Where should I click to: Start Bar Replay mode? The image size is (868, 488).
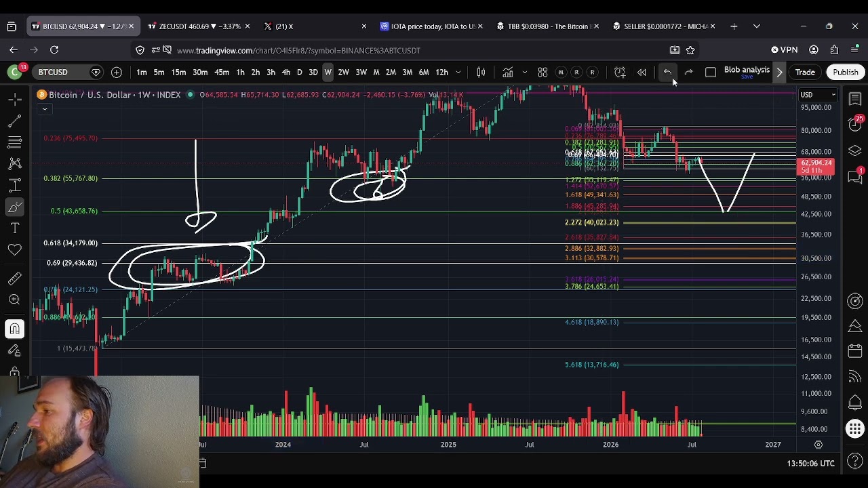coord(642,73)
